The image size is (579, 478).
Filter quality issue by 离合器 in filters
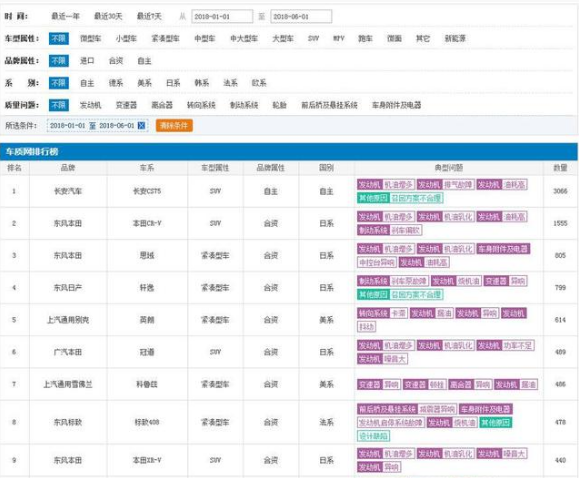[162, 105]
